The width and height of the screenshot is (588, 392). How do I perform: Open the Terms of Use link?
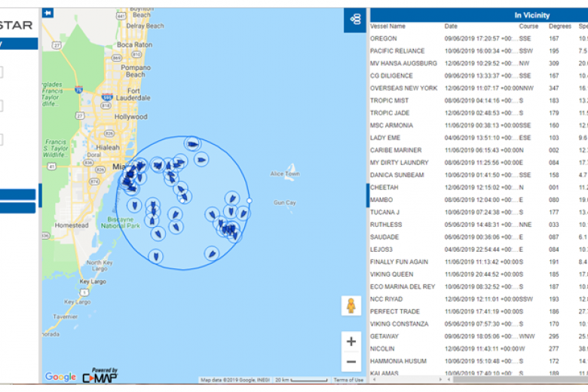click(348, 380)
